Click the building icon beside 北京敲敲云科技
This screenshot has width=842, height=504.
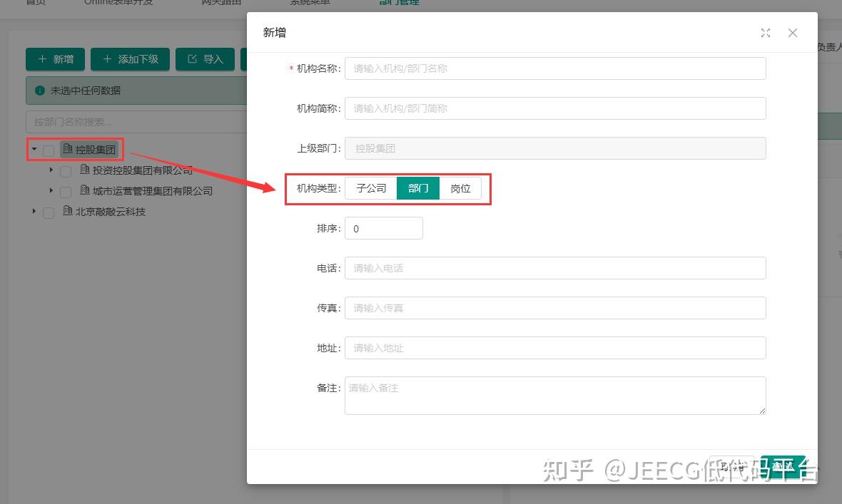(68, 211)
